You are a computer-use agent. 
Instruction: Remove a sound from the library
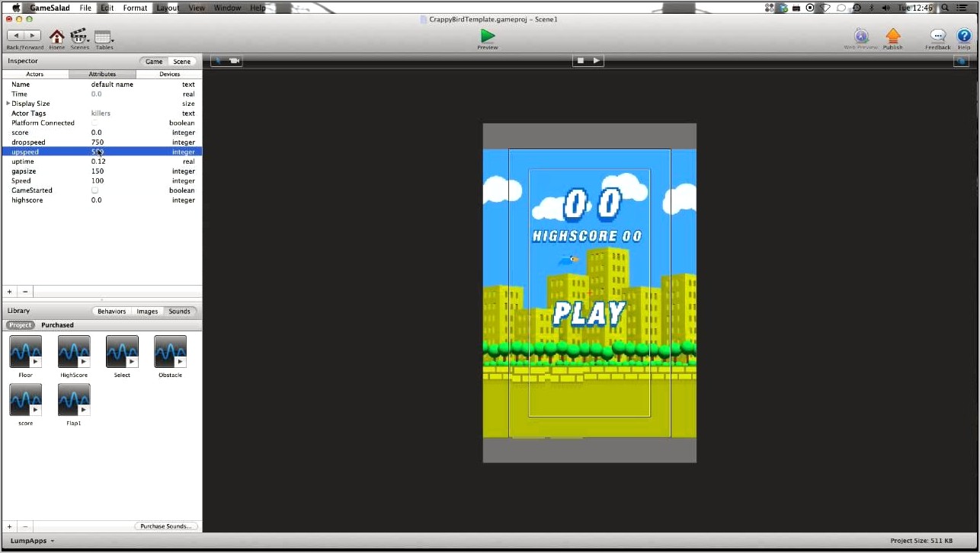[25, 526]
